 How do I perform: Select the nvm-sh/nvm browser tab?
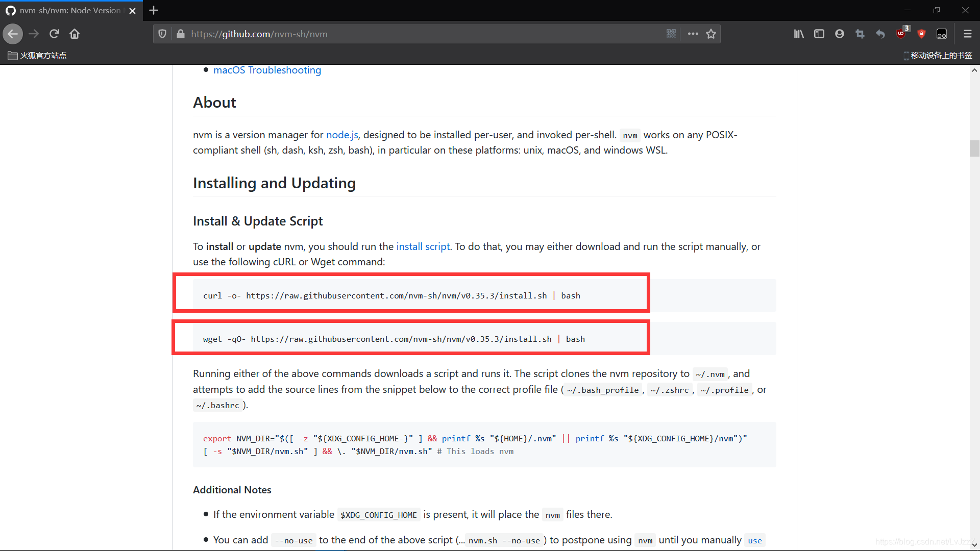(66, 10)
